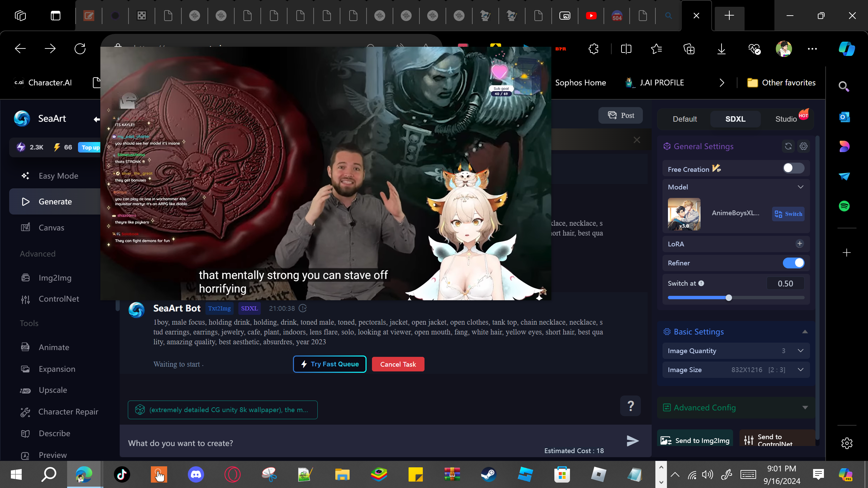Screen dimensions: 868x488
Task: Open the Image Size dropdown
Action: coord(736,370)
